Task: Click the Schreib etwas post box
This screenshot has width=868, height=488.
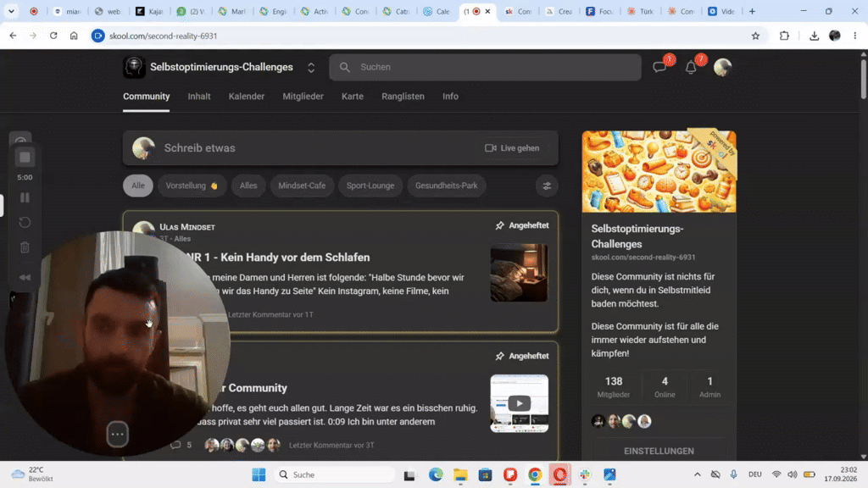Action: 341,148
